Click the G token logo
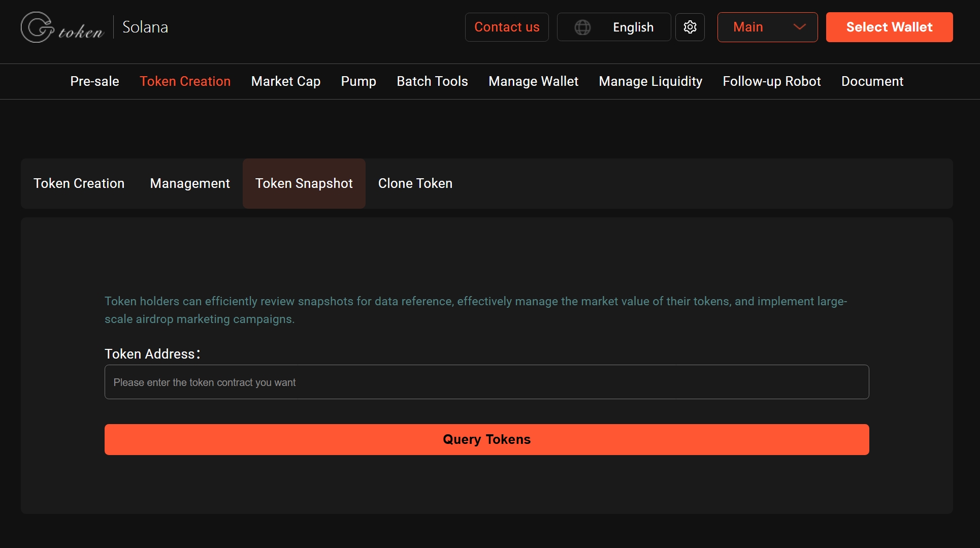The height and width of the screenshot is (548, 980). click(x=62, y=27)
